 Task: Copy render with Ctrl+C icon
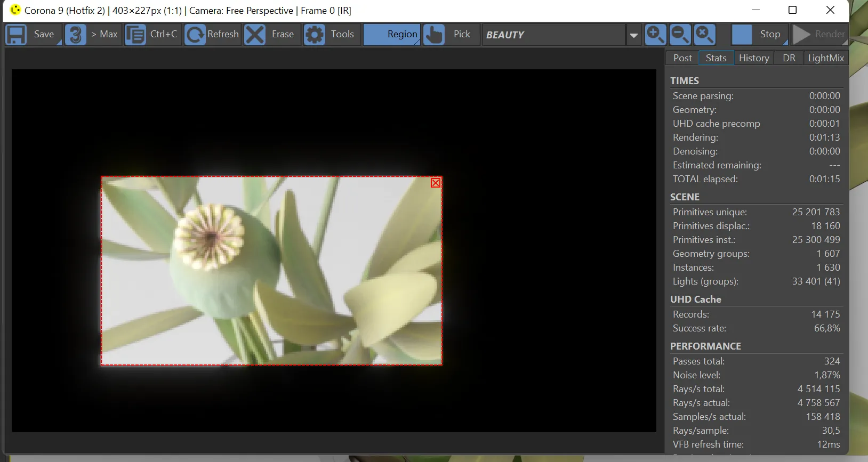pos(135,35)
